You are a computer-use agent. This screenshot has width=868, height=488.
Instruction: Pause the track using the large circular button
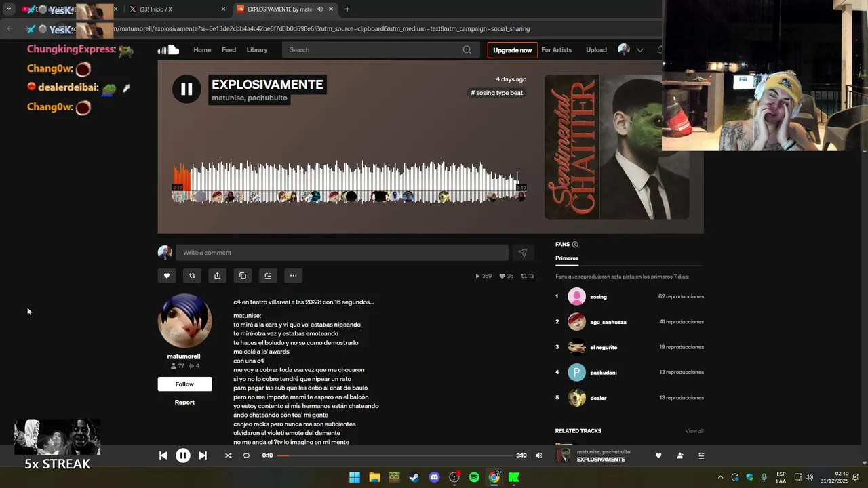click(x=186, y=89)
